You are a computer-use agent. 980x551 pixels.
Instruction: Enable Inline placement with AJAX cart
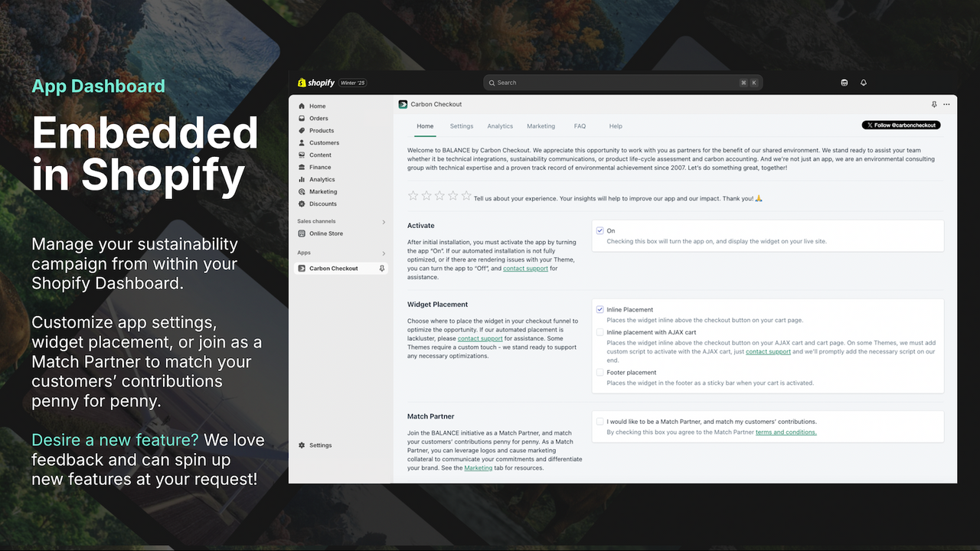tap(600, 333)
